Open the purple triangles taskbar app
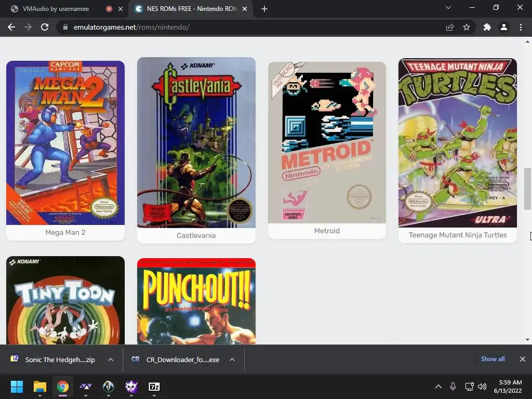The image size is (532, 399). (86, 387)
